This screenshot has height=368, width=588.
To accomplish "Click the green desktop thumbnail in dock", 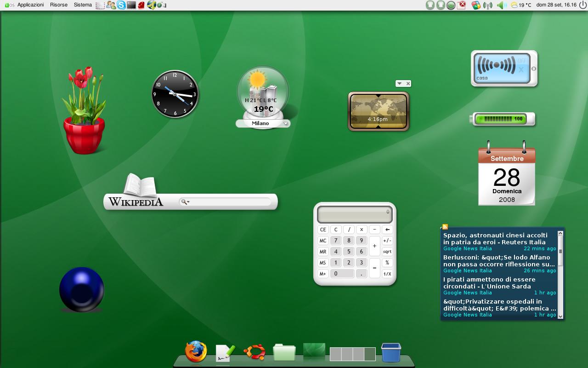I will click(314, 351).
